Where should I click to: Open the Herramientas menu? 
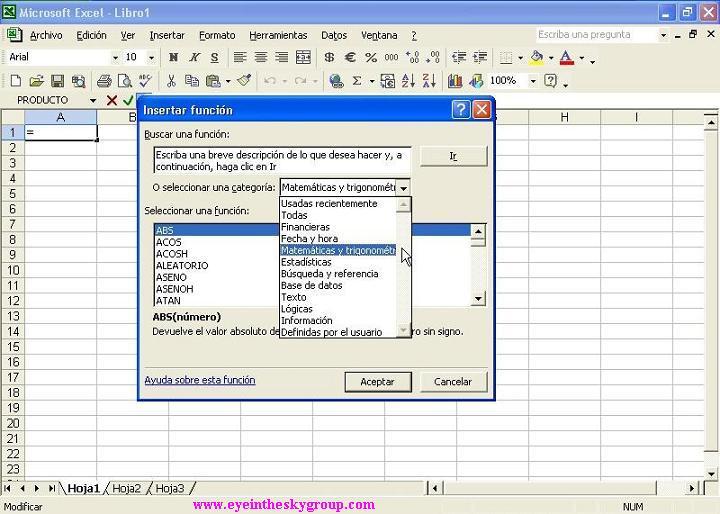coord(278,35)
